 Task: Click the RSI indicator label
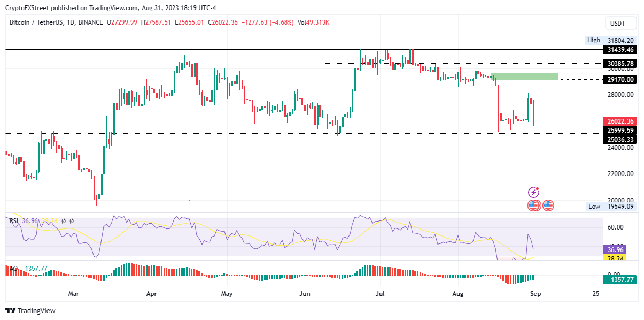13,221
